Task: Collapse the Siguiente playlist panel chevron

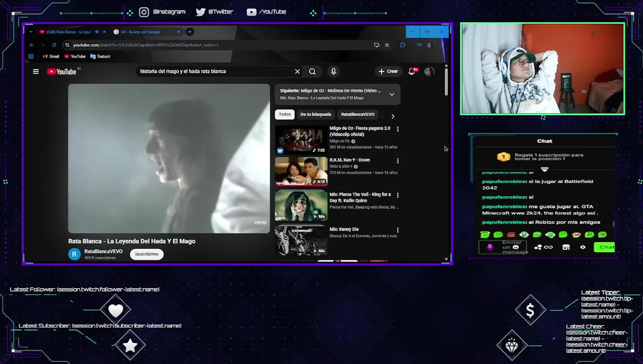Action: (392, 94)
